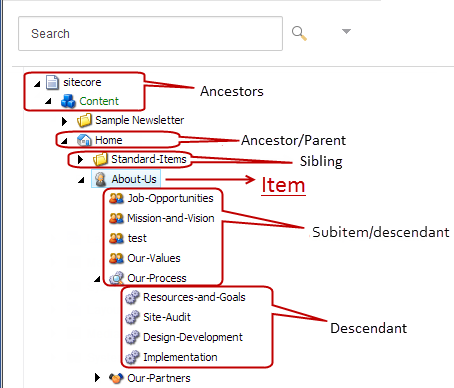The image size is (454, 388).
Task: Click the Our-Process gear magnifier icon
Action: (116, 278)
